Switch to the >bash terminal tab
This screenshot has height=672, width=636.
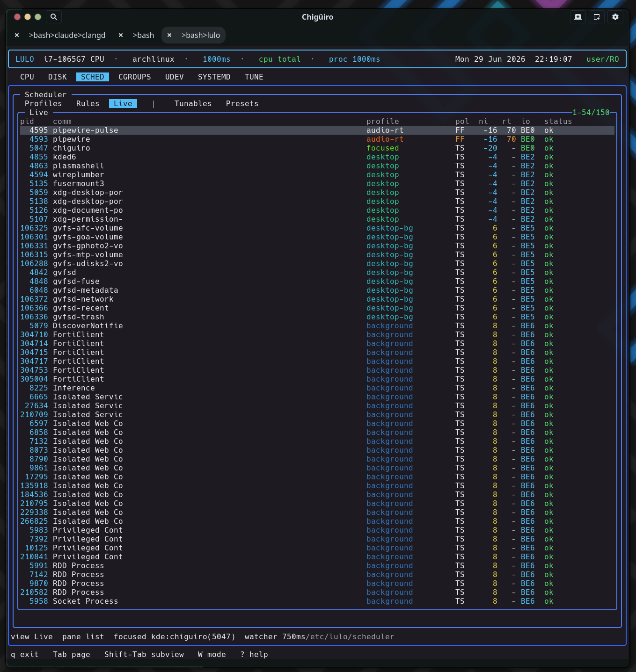[x=143, y=35]
